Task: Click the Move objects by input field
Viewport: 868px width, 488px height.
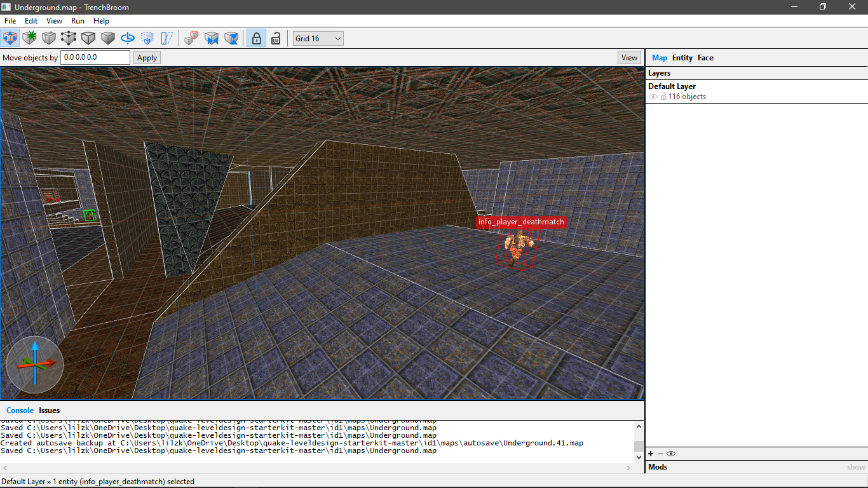Action: point(95,57)
